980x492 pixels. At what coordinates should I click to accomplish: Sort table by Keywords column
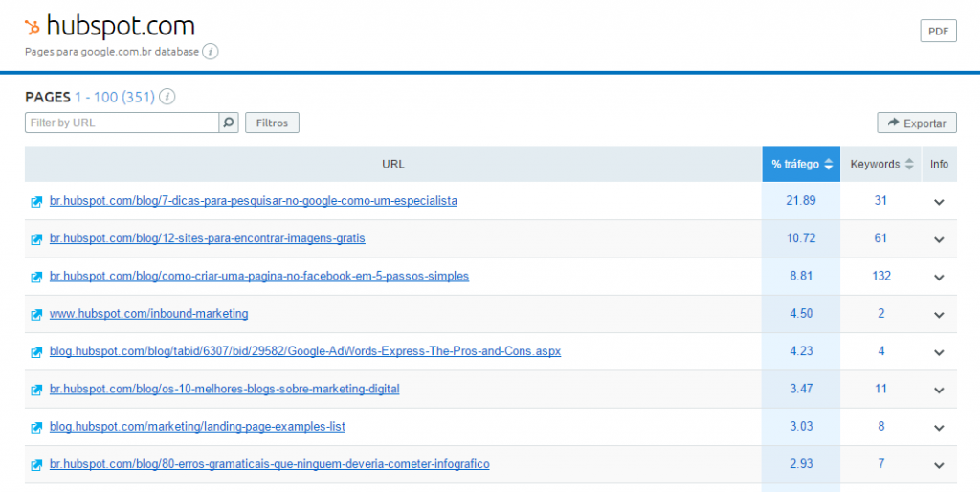tap(880, 165)
